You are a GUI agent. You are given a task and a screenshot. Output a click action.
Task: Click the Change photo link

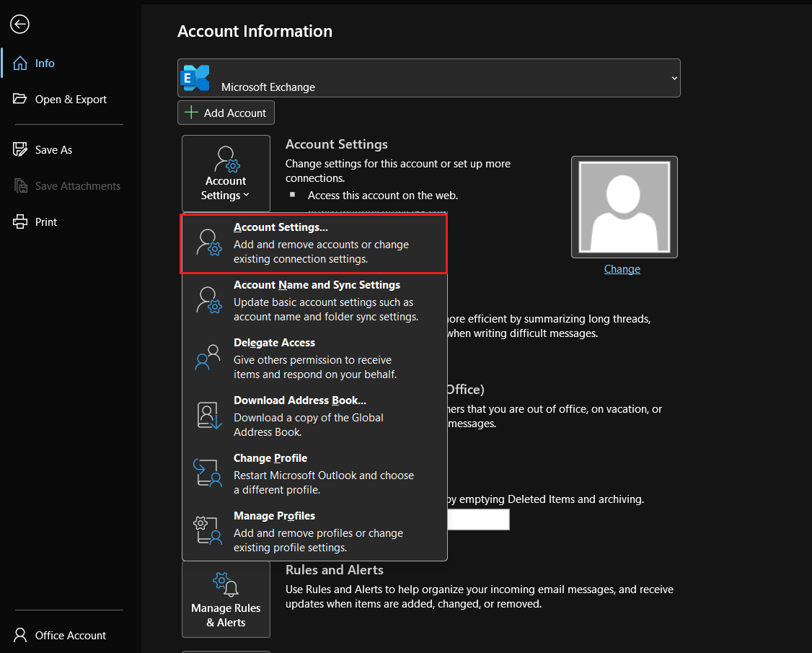click(622, 269)
